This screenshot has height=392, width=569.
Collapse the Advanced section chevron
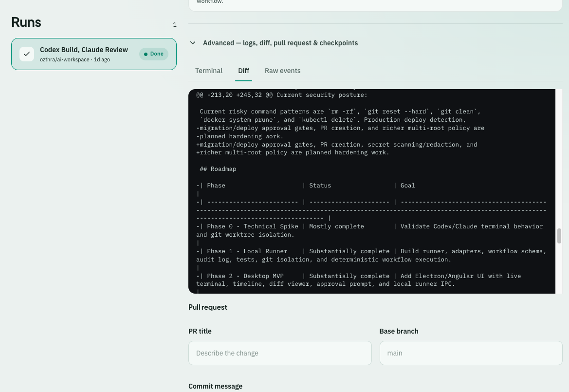pos(193,43)
